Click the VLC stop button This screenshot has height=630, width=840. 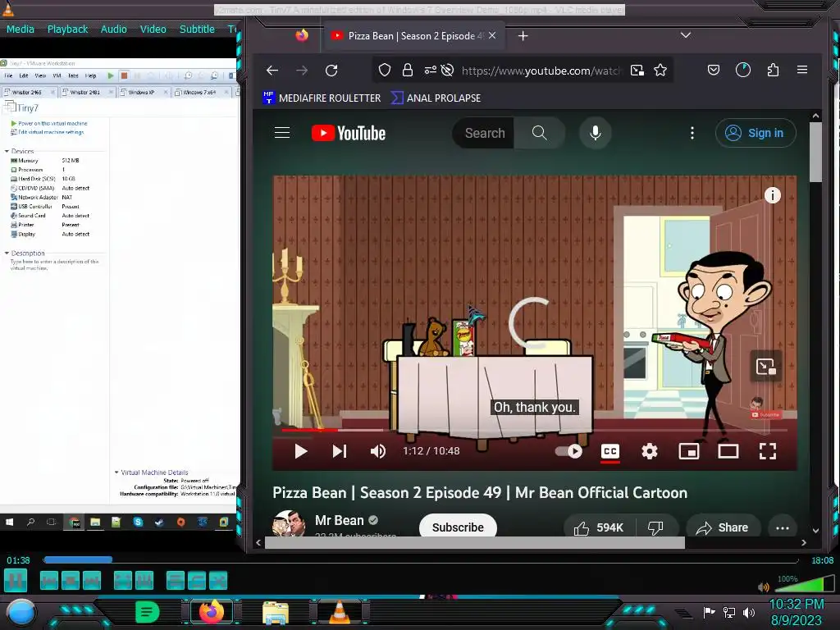(71, 581)
